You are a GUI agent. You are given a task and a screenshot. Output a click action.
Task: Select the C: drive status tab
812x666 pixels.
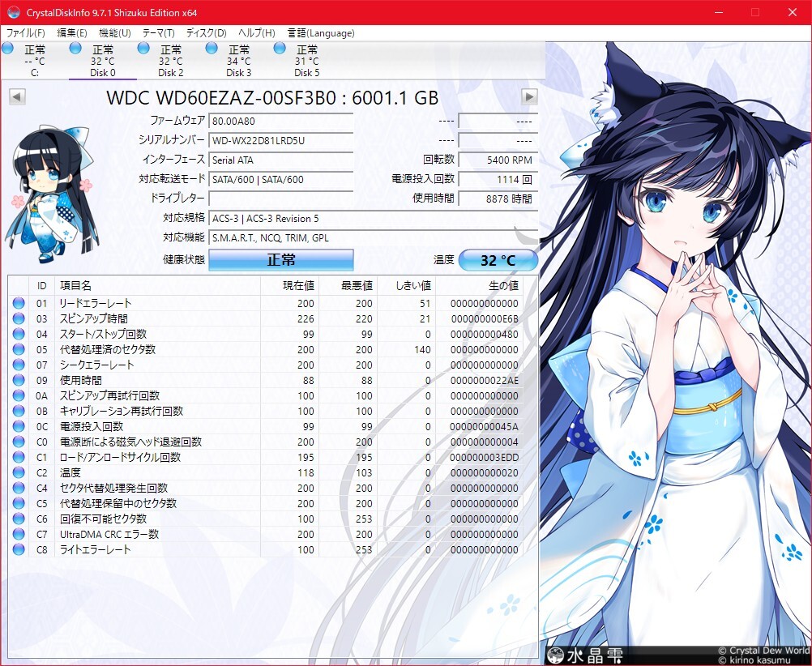[34, 61]
